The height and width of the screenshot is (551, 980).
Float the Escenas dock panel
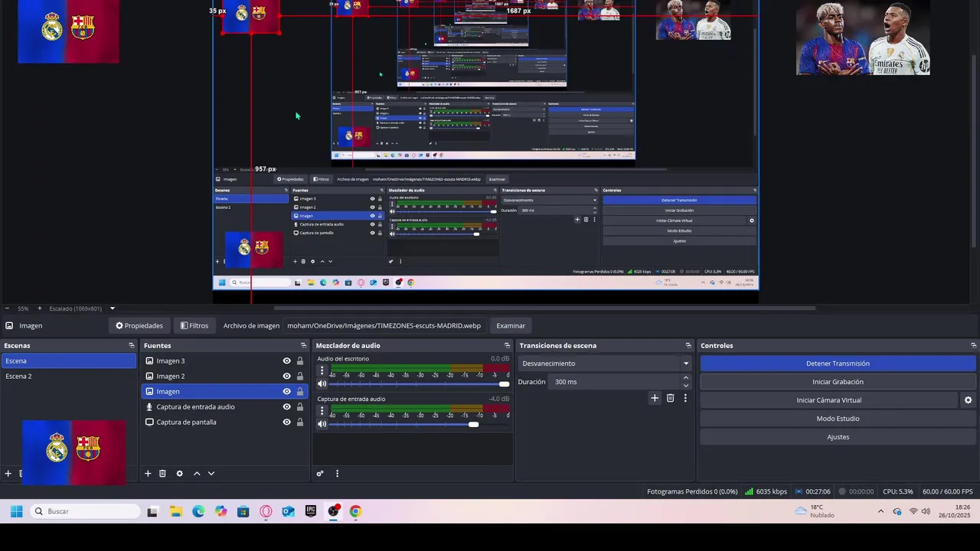click(132, 346)
